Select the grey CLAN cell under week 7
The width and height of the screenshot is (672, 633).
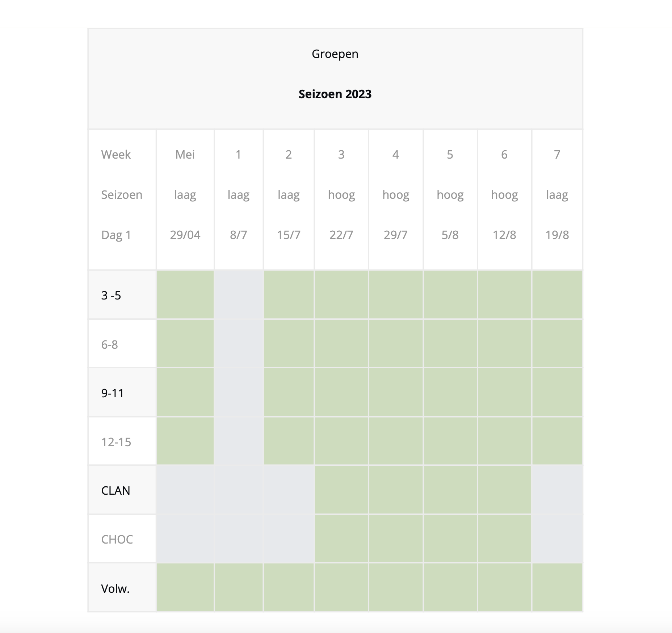point(557,490)
